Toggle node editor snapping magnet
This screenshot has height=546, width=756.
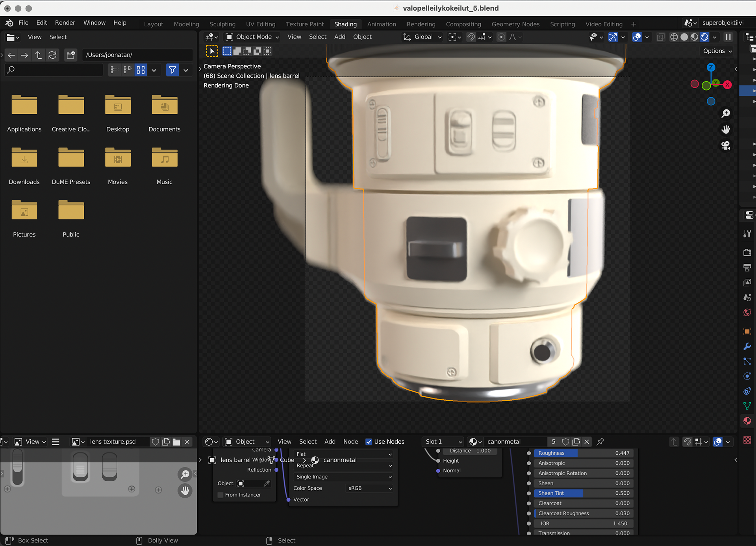click(687, 442)
